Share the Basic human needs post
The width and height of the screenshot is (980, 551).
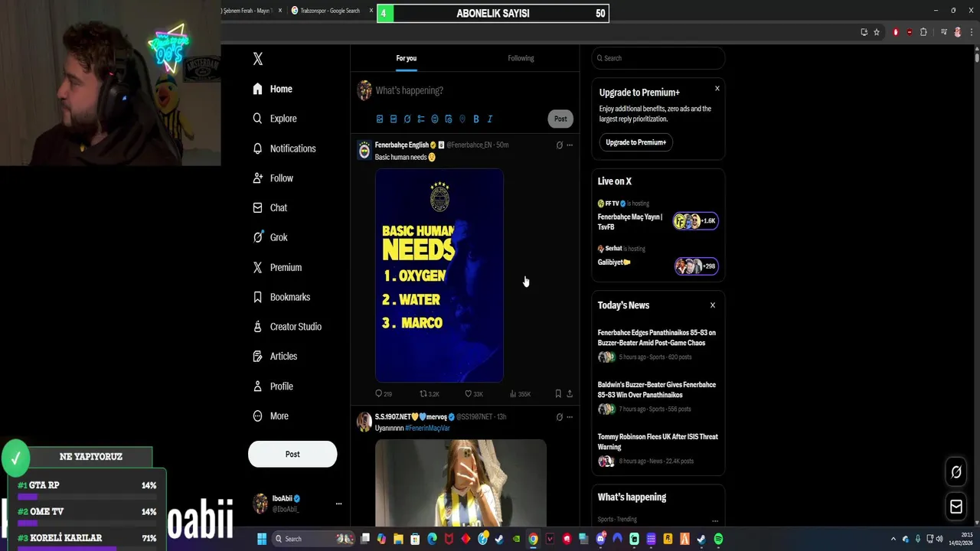[x=570, y=394]
